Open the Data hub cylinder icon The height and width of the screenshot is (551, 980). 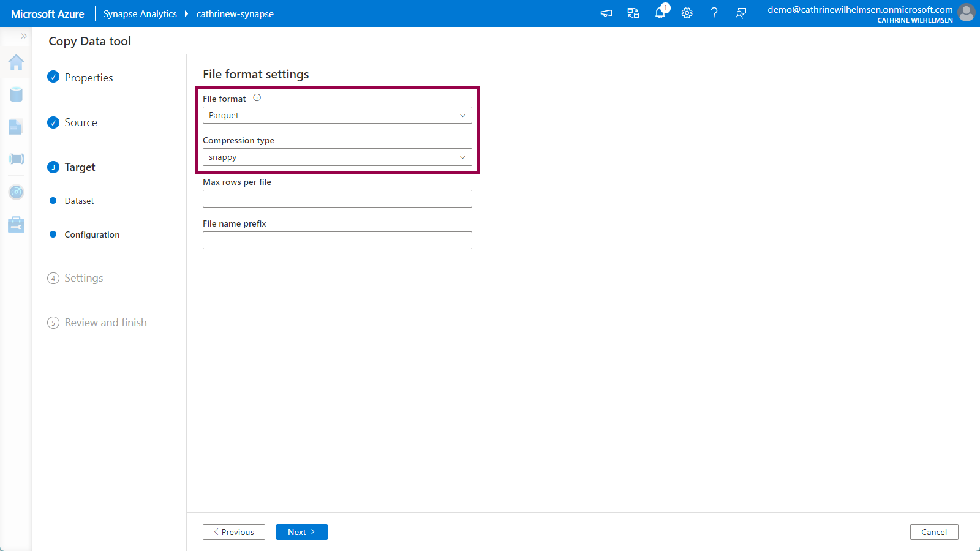coord(17,94)
